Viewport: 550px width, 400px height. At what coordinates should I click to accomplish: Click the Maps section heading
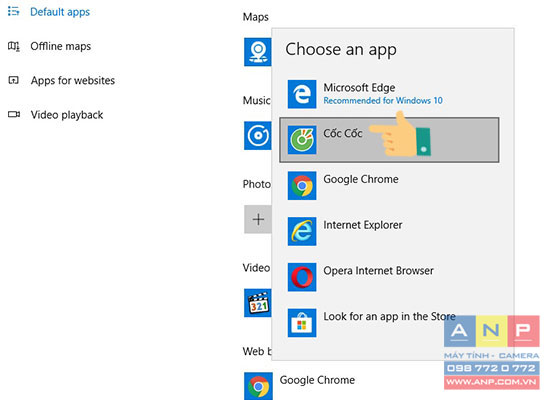point(256,17)
